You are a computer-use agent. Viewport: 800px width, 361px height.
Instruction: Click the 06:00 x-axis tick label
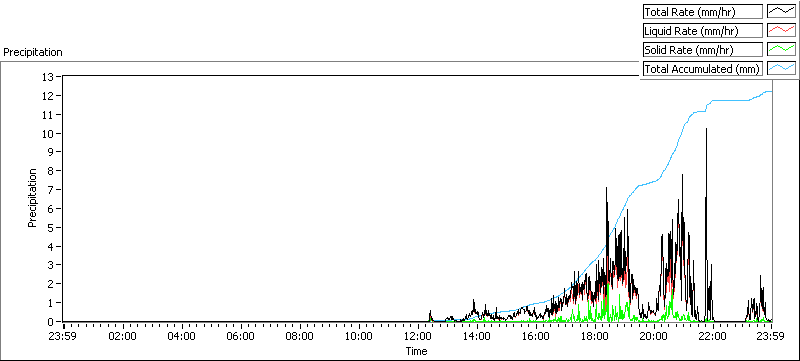(241, 336)
